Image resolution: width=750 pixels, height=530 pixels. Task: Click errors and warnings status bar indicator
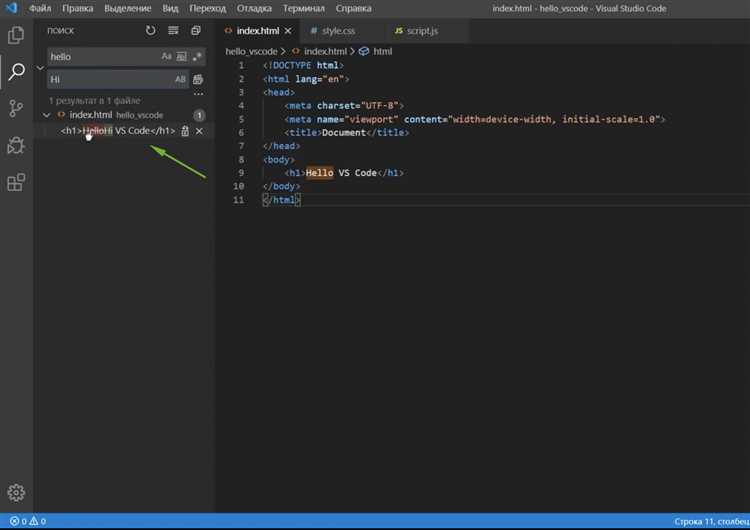[x=27, y=521]
